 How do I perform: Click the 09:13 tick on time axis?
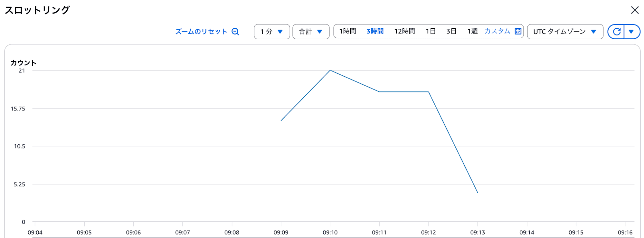coord(478,232)
